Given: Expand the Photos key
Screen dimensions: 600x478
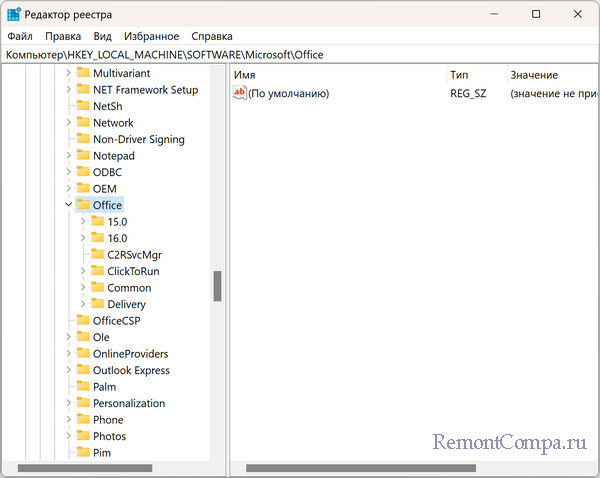Looking at the screenshot, I should click(68, 436).
